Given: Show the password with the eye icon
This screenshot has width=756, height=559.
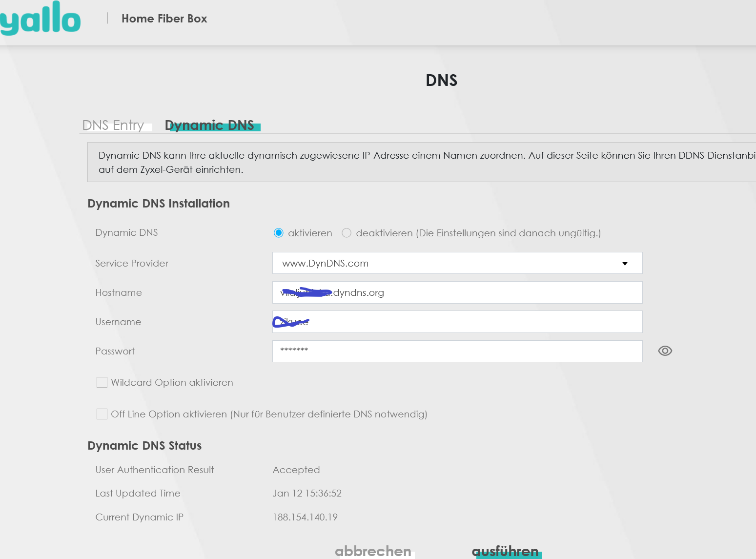Looking at the screenshot, I should [665, 351].
